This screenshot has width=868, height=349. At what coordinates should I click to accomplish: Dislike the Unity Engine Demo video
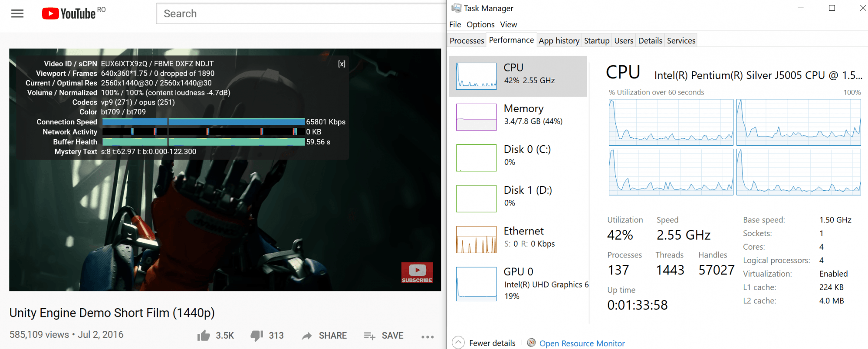[257, 336]
